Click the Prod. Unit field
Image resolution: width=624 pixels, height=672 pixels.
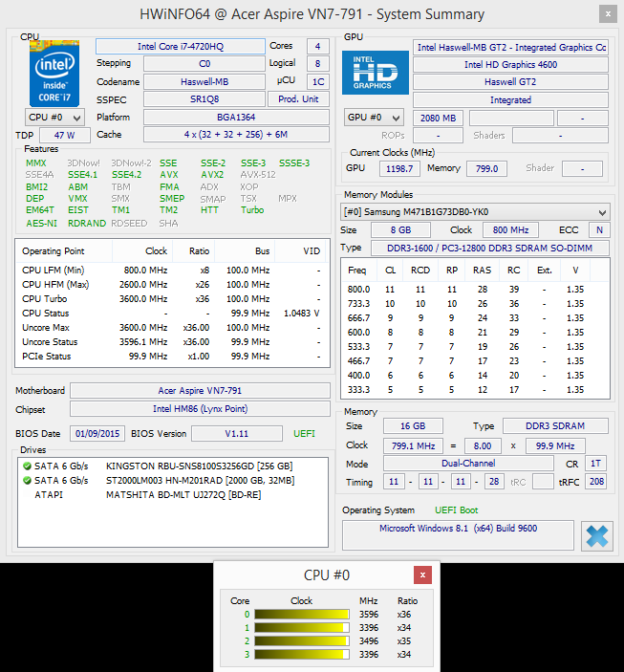[x=298, y=99]
